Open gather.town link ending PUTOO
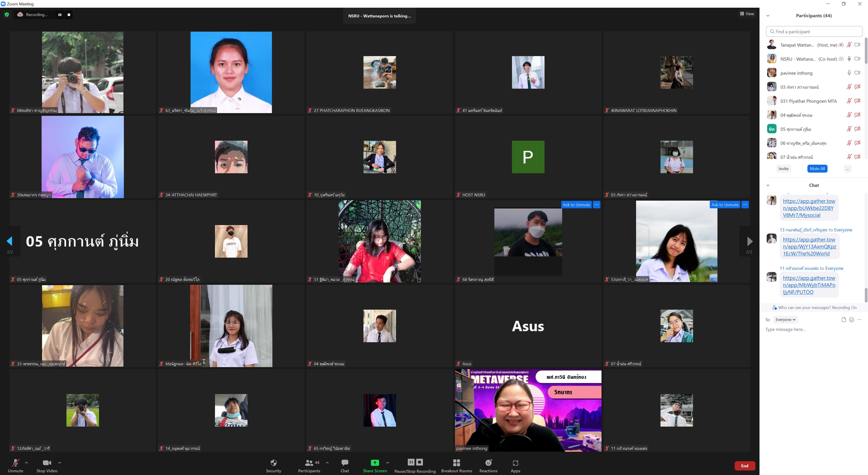This screenshot has width=868, height=475. [809, 285]
